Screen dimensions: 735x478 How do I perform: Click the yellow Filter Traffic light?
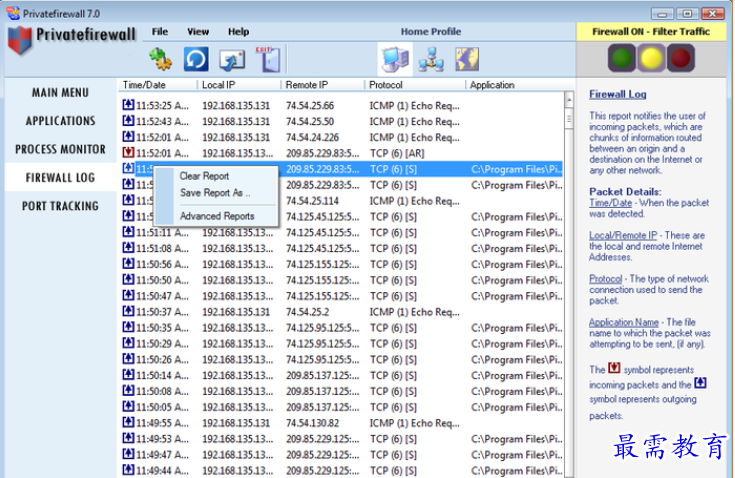(x=651, y=58)
